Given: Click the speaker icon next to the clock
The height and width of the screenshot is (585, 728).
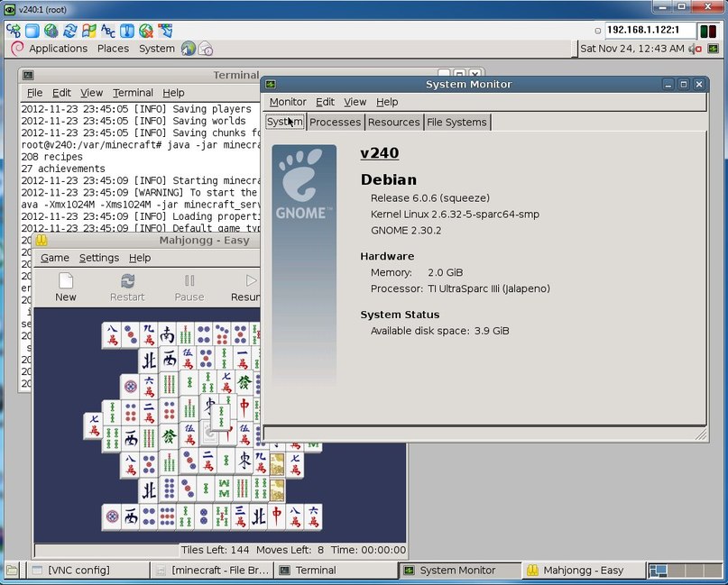Looking at the screenshot, I should pyautogui.click(x=693, y=49).
